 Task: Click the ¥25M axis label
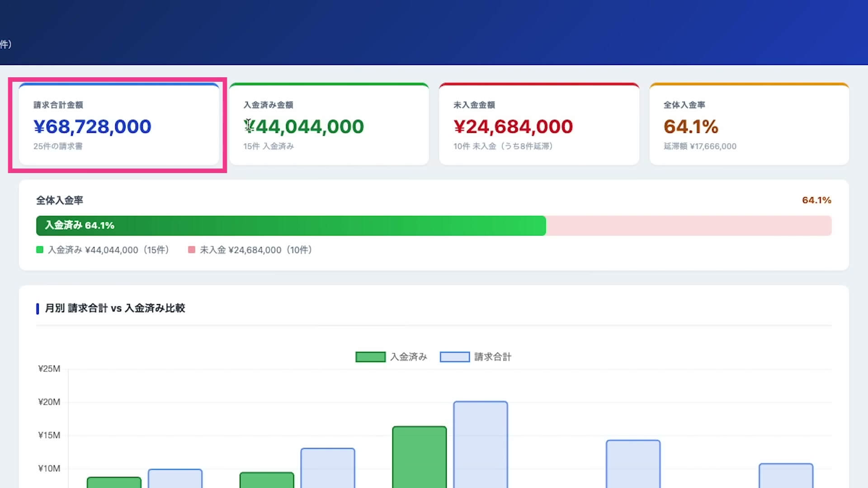click(49, 369)
